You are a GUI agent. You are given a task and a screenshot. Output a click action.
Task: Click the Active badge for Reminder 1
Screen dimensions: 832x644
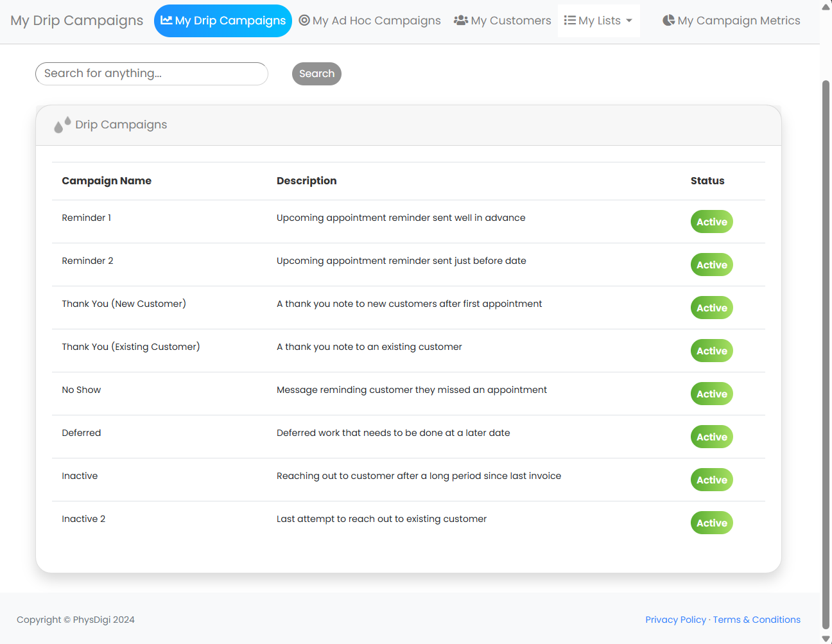[x=712, y=222]
